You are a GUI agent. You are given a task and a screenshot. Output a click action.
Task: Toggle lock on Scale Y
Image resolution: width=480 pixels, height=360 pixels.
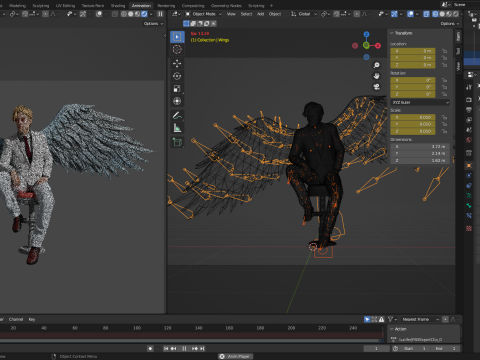click(444, 124)
